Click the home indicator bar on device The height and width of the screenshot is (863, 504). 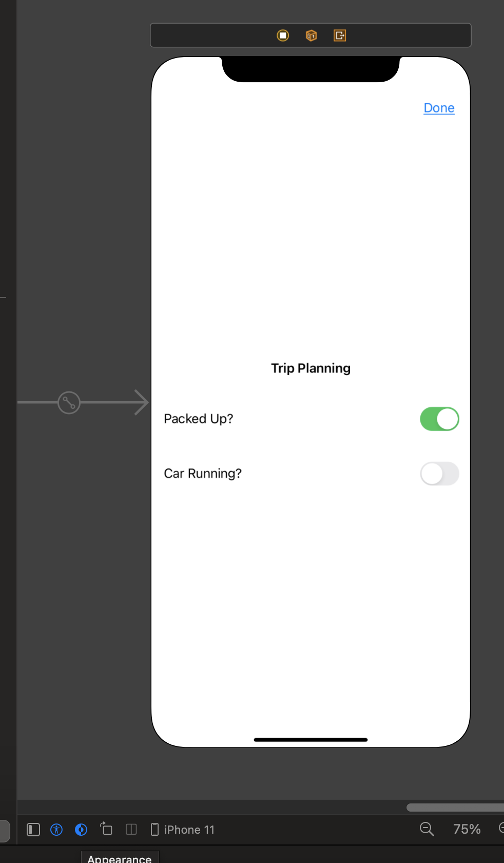pos(311,740)
